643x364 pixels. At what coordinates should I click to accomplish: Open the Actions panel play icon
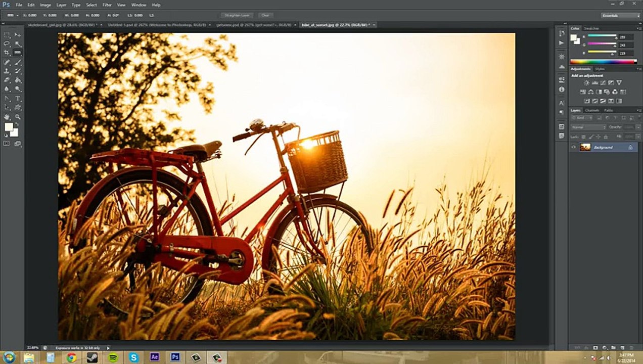(562, 43)
